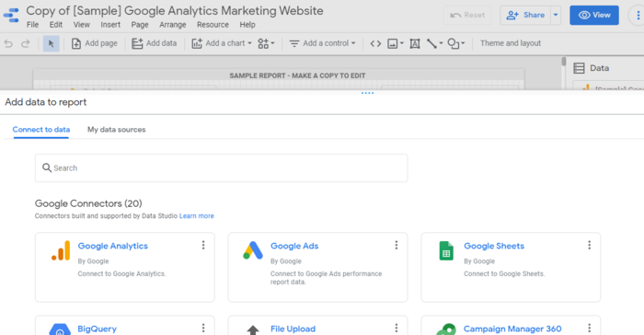
Task: Expand the Share options dropdown arrow
Action: pyautogui.click(x=556, y=16)
